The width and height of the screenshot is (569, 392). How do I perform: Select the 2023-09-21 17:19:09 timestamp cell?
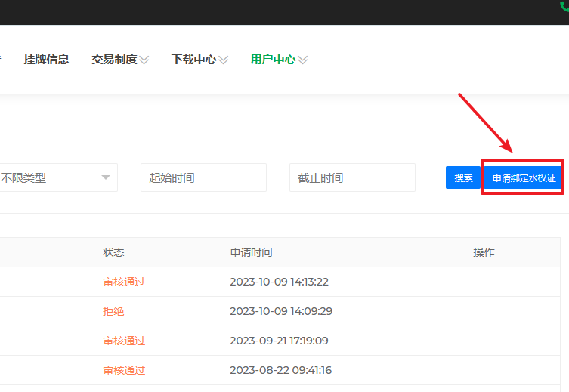click(x=279, y=341)
